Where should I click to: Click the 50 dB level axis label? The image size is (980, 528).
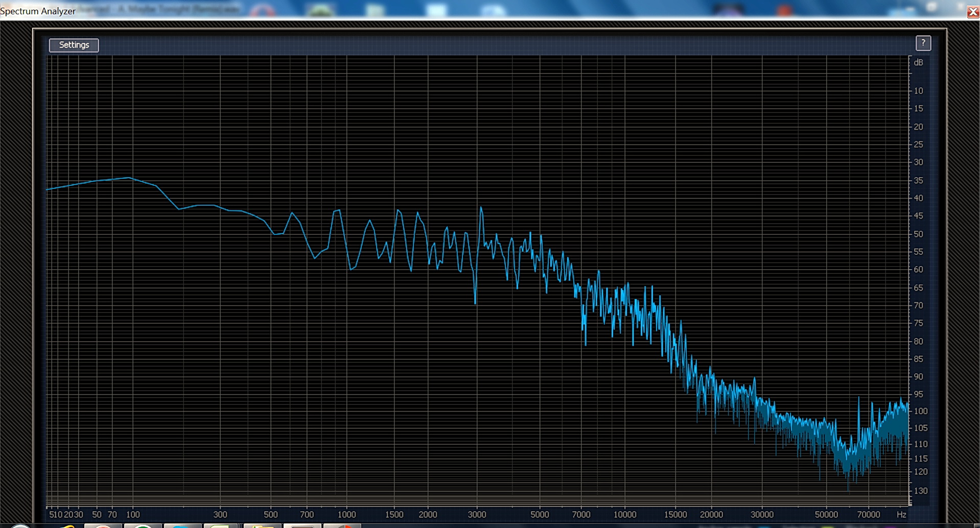(x=918, y=234)
